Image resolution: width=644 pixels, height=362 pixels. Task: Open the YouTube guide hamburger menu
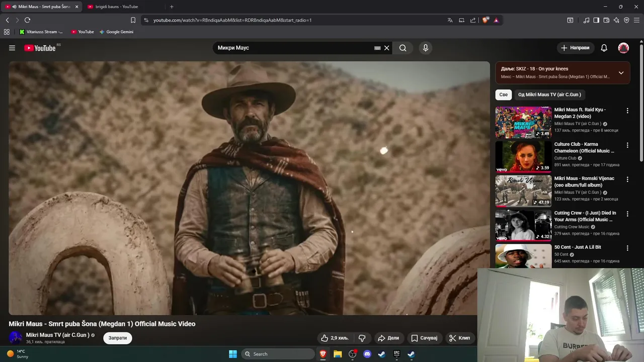pyautogui.click(x=12, y=48)
